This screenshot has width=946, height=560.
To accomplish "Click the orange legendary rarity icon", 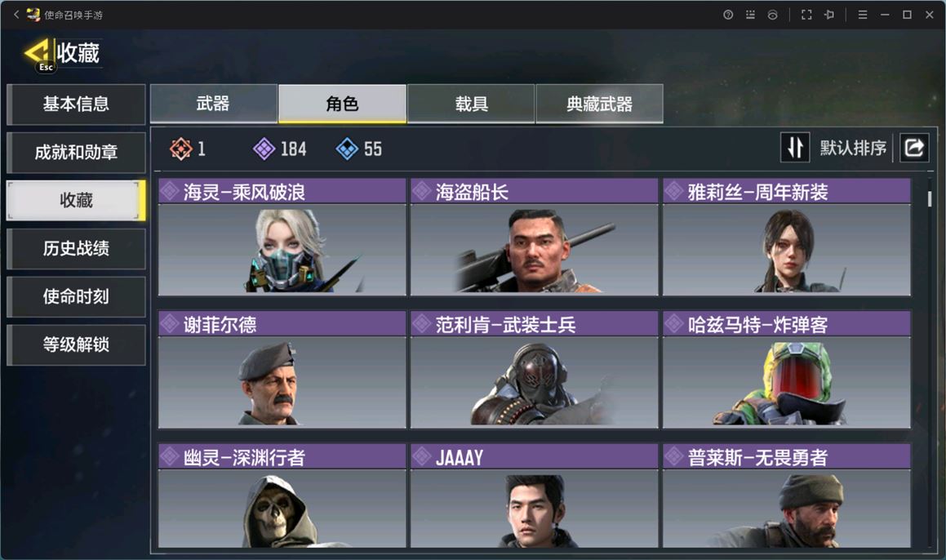I will tap(180, 149).
